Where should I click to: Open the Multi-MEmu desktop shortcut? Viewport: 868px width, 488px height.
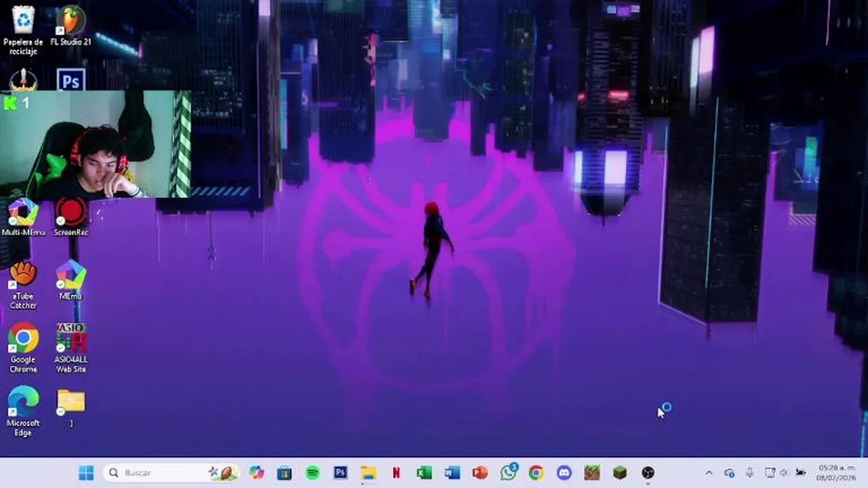click(23, 217)
